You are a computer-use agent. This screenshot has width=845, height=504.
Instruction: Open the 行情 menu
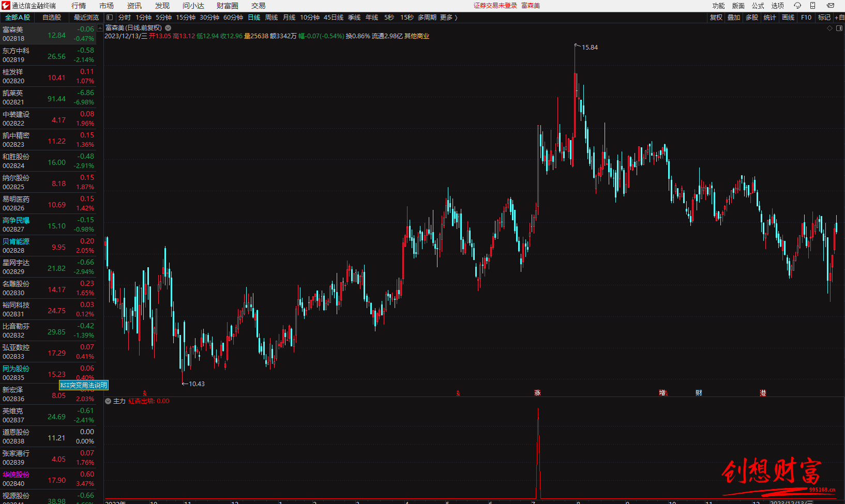click(x=79, y=6)
